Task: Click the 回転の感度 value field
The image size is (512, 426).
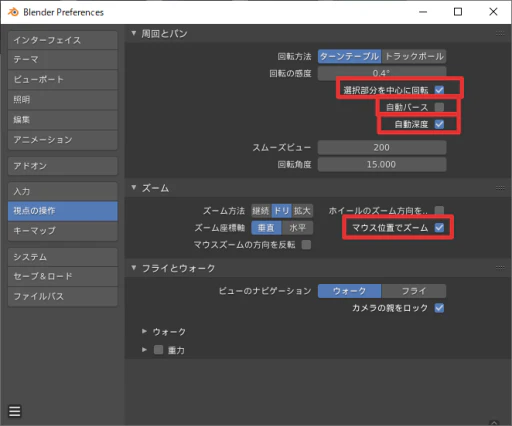Action: pyautogui.click(x=382, y=73)
